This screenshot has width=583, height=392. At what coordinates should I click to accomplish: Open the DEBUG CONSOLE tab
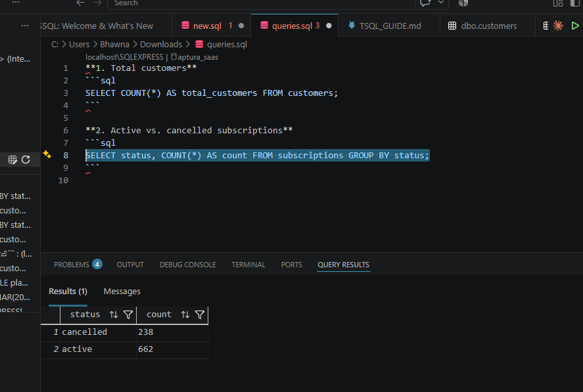[x=188, y=265]
